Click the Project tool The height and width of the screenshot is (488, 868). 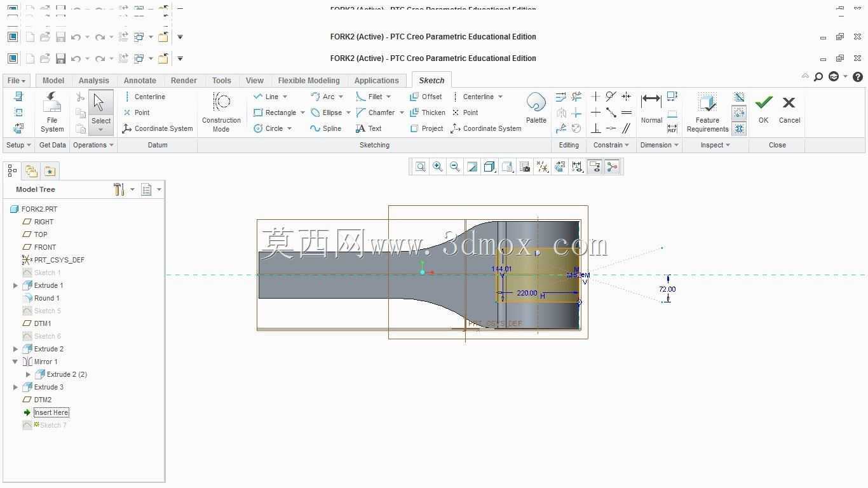[426, 128]
